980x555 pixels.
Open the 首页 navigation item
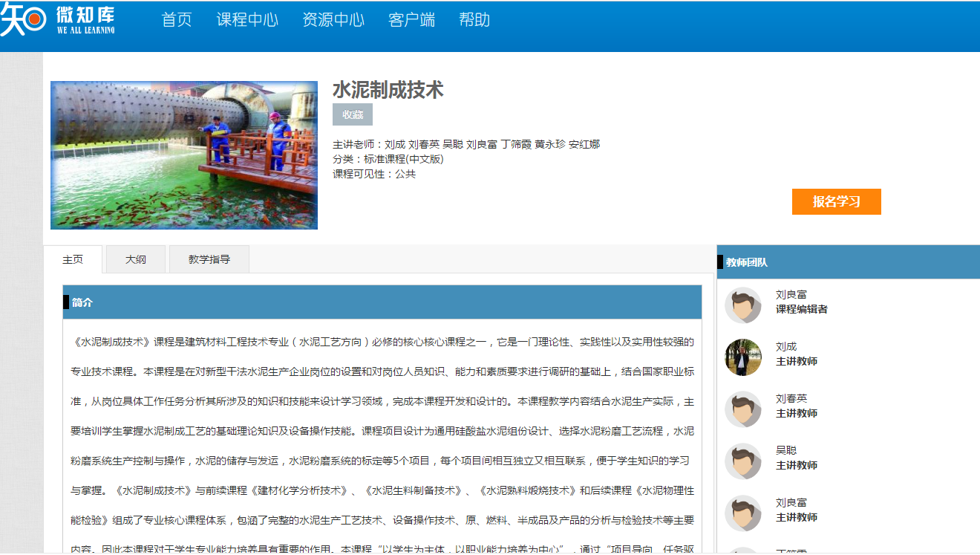(177, 20)
